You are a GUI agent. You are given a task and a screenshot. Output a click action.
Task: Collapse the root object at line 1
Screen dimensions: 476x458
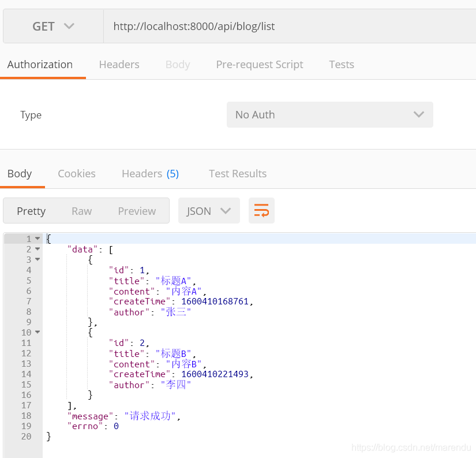(x=38, y=239)
